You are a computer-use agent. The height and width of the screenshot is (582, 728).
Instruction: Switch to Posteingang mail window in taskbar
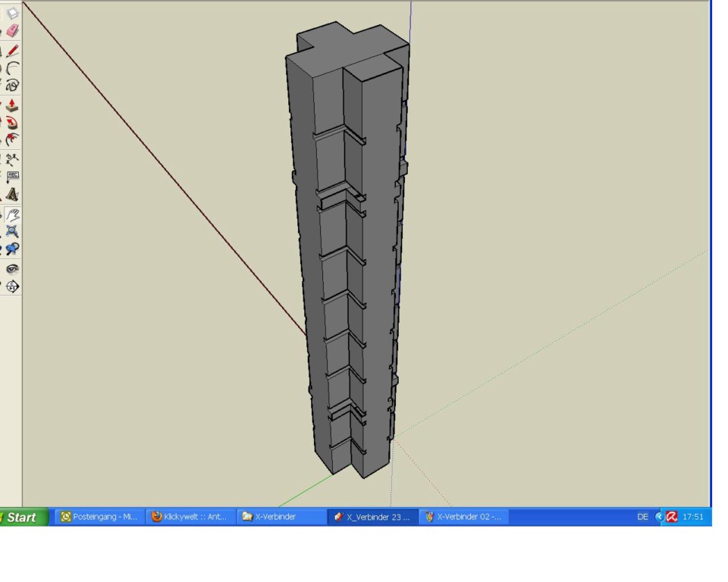point(99,517)
